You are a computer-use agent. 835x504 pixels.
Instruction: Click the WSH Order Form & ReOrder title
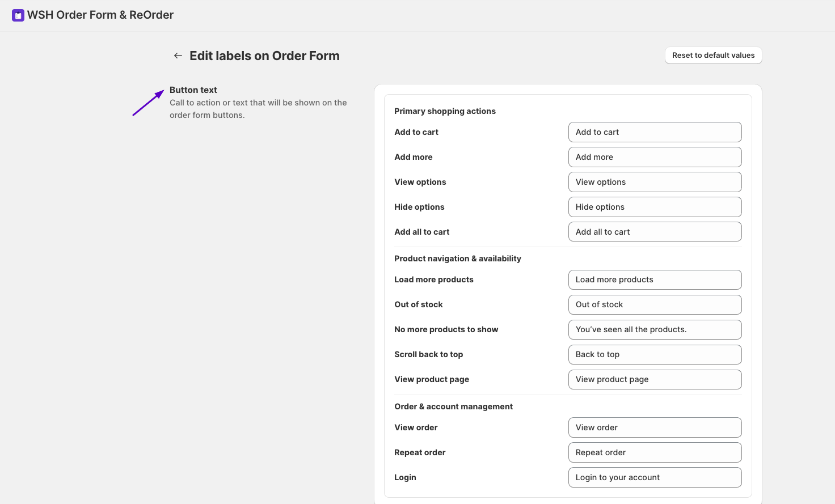click(100, 15)
